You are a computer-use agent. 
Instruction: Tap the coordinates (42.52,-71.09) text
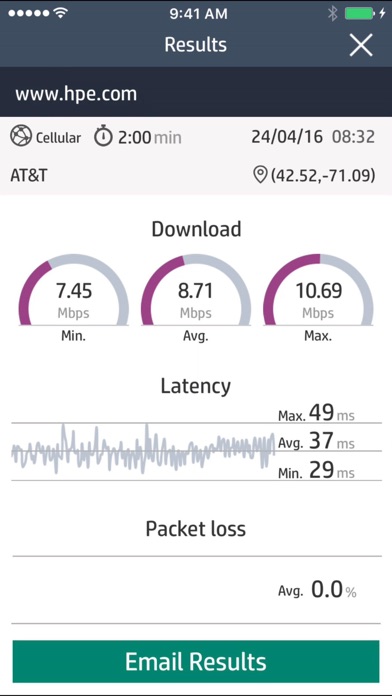tap(323, 176)
